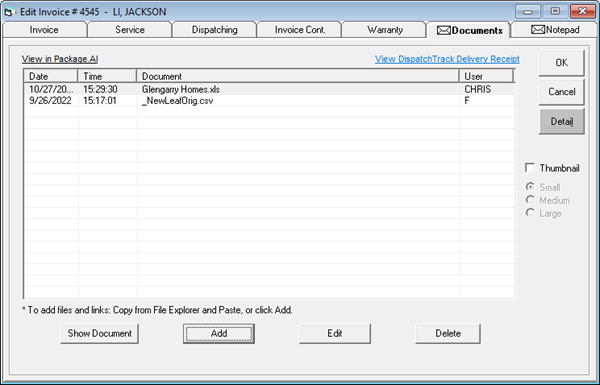Close the Edit Invoice window

(583, 11)
